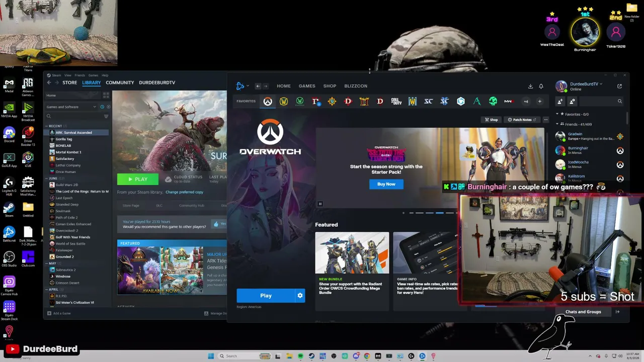Click the green PLAY button for ARK
The image size is (644, 362).
coord(138,179)
